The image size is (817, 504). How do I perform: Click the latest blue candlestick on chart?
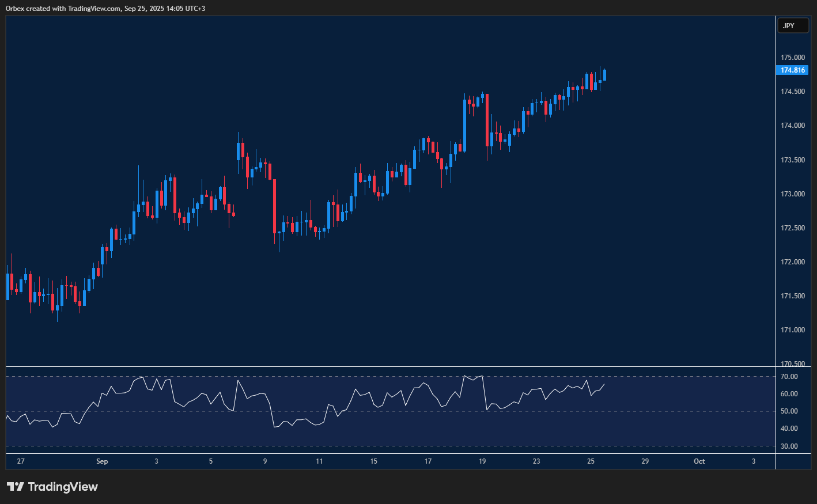[604, 75]
